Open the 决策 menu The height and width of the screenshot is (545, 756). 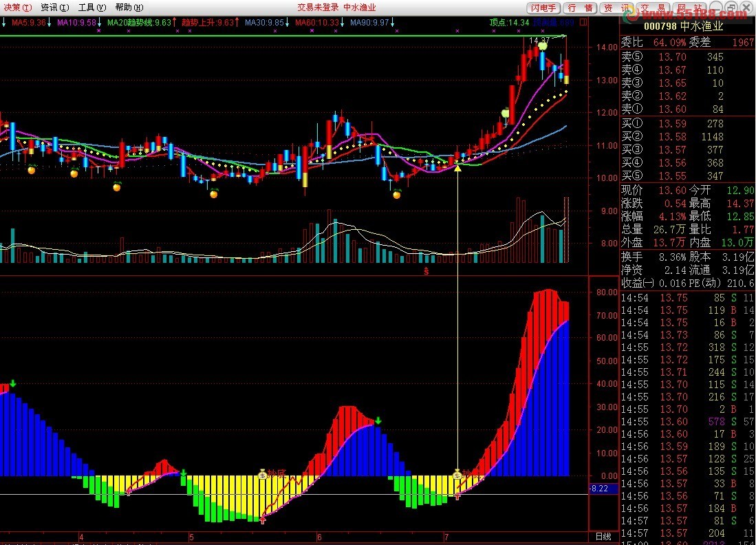(17, 8)
